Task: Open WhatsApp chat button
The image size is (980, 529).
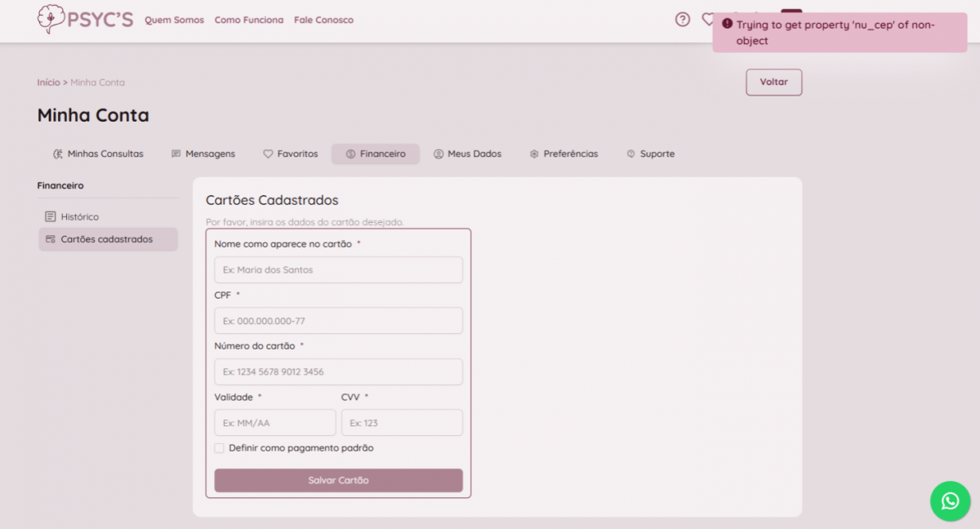Action: click(950, 500)
